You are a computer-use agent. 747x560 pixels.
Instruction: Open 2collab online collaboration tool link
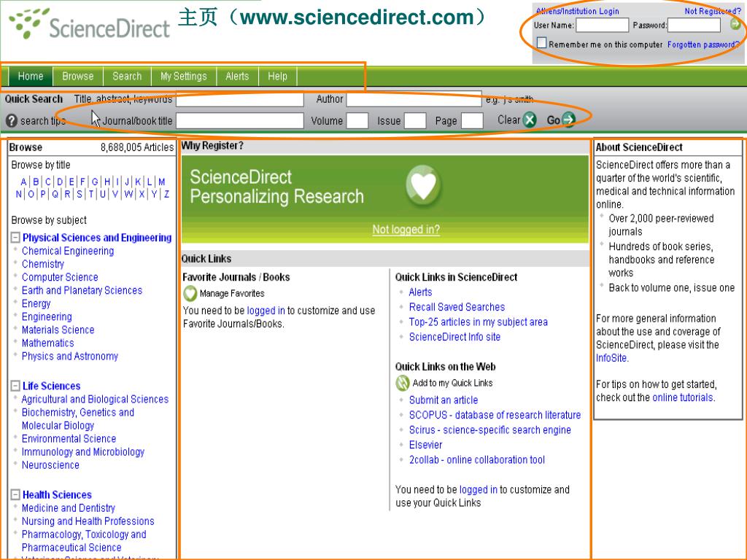[x=477, y=459]
